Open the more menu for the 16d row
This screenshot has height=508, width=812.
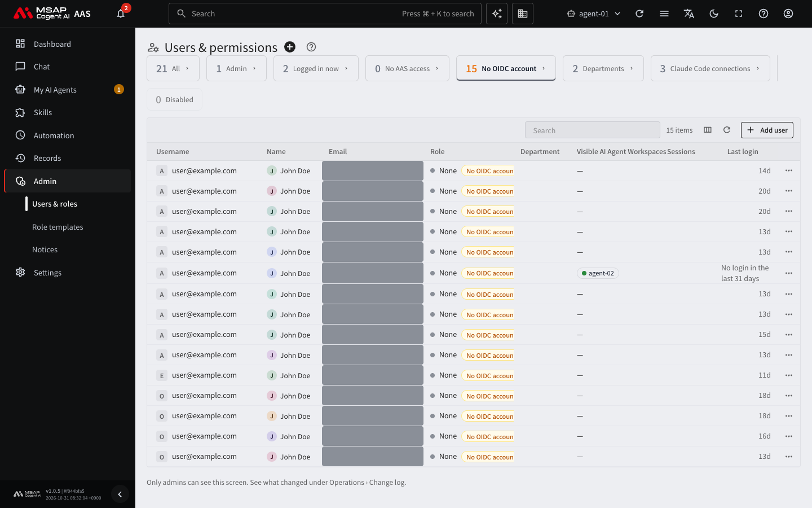789,436
